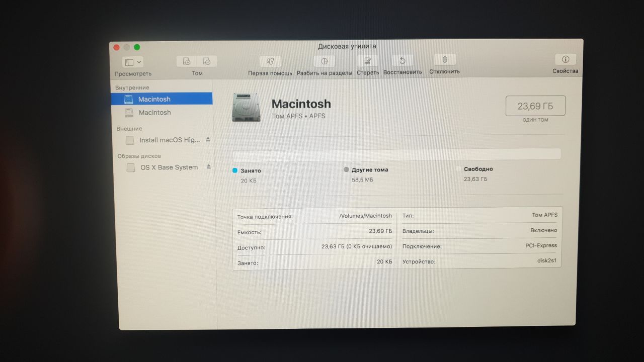Click the /Volumes/Macintosh mount point value
Image resolution: width=644 pixels, height=362 pixels.
click(366, 216)
